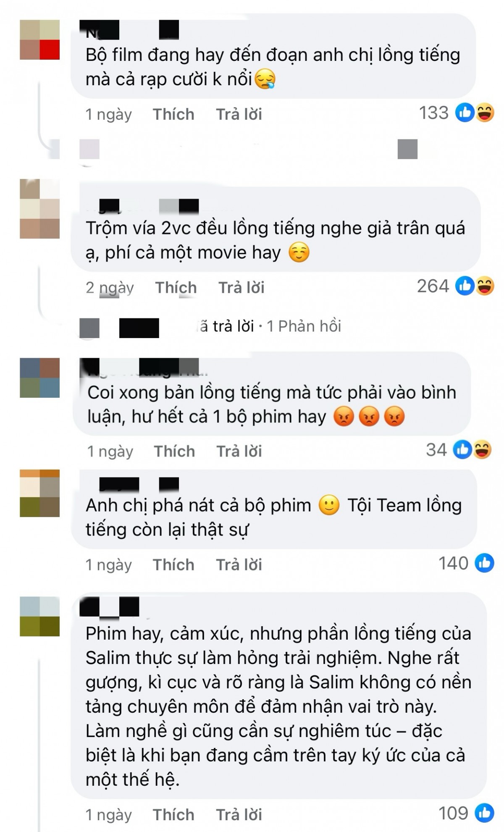Image resolution: width=504 pixels, height=832 pixels.
Task: Expand the collapsed reply under the first comment
Action: [x=249, y=149]
